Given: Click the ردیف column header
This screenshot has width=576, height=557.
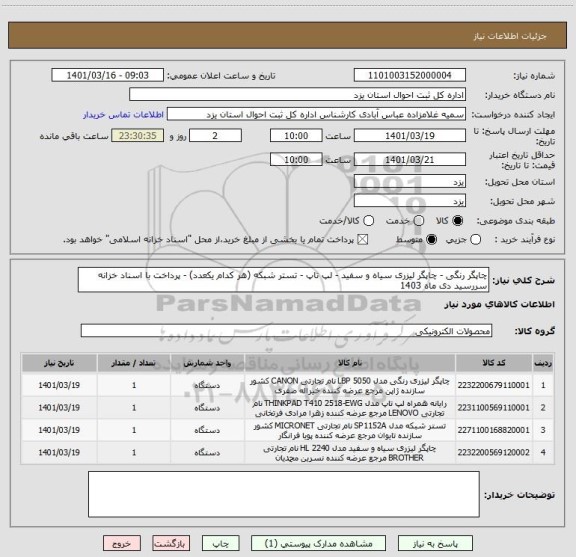Looking at the screenshot, I should click(x=543, y=363).
